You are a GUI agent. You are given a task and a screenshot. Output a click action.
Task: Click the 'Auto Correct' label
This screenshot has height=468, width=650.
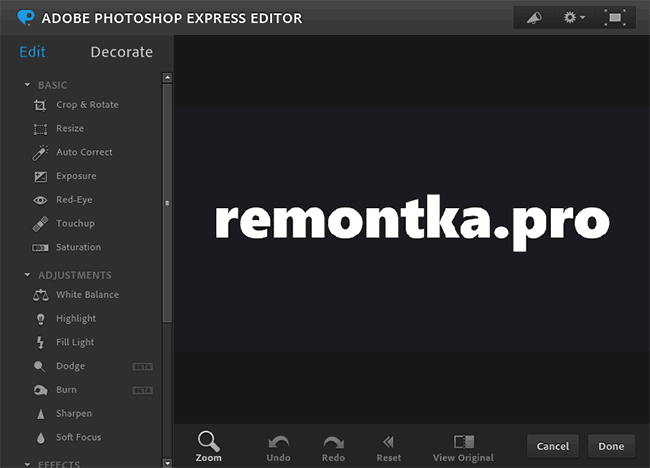[x=84, y=152]
